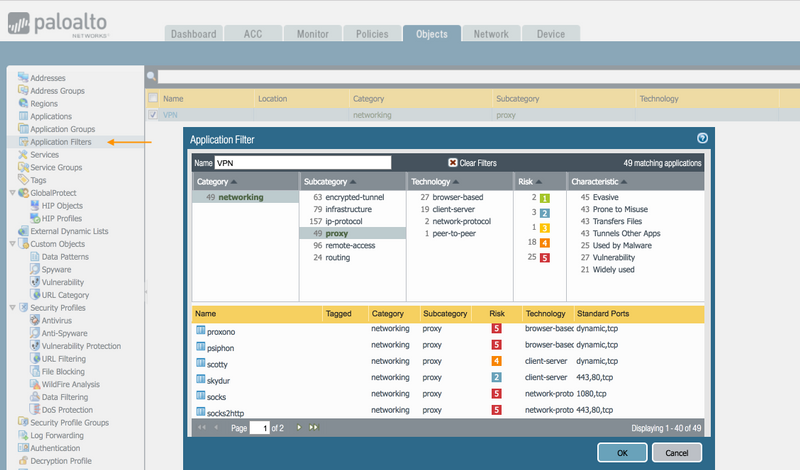Click the psiphon application icon
The image size is (800, 470).
pos(200,348)
